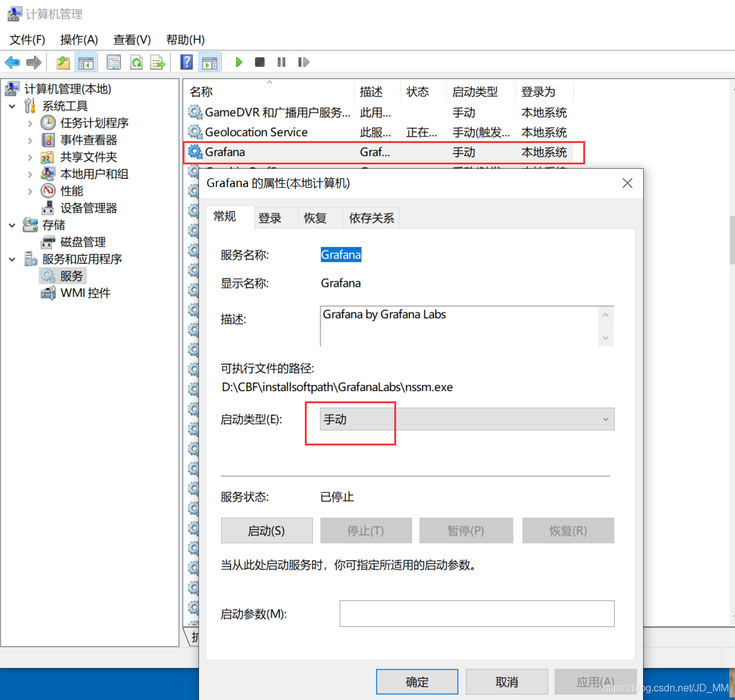Click the 暂停(P) button
This screenshot has height=700, width=735.
(x=466, y=531)
